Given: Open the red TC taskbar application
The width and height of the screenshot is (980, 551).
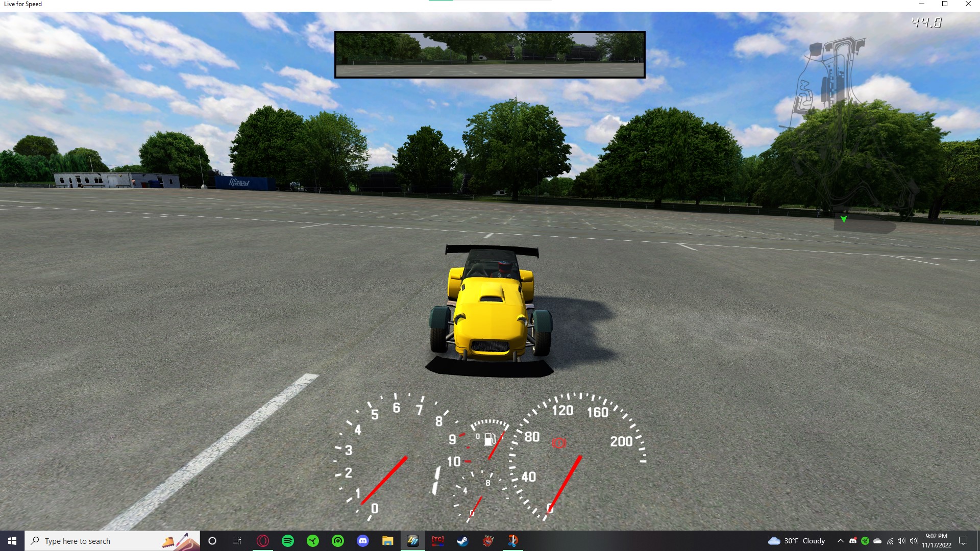Looking at the screenshot, I should pos(438,541).
